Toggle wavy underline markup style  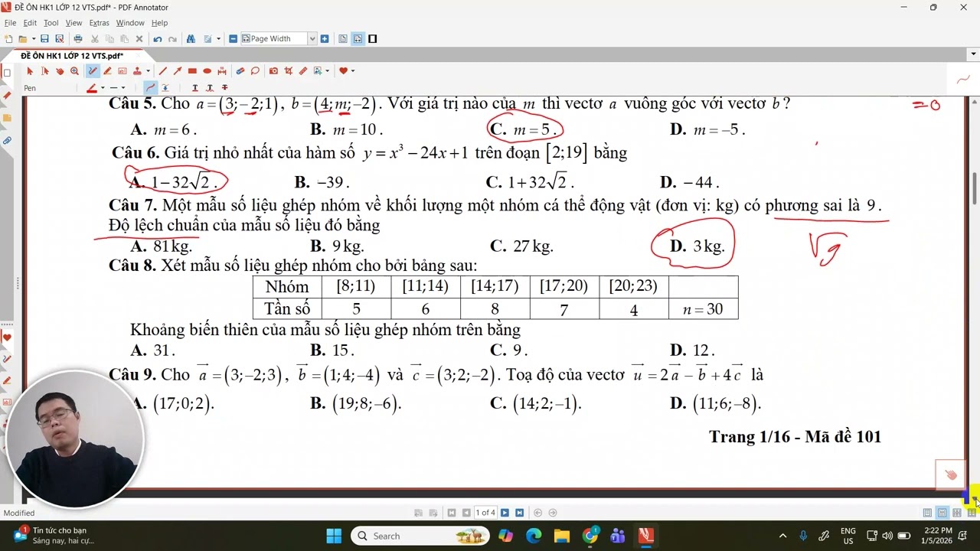coord(210,88)
